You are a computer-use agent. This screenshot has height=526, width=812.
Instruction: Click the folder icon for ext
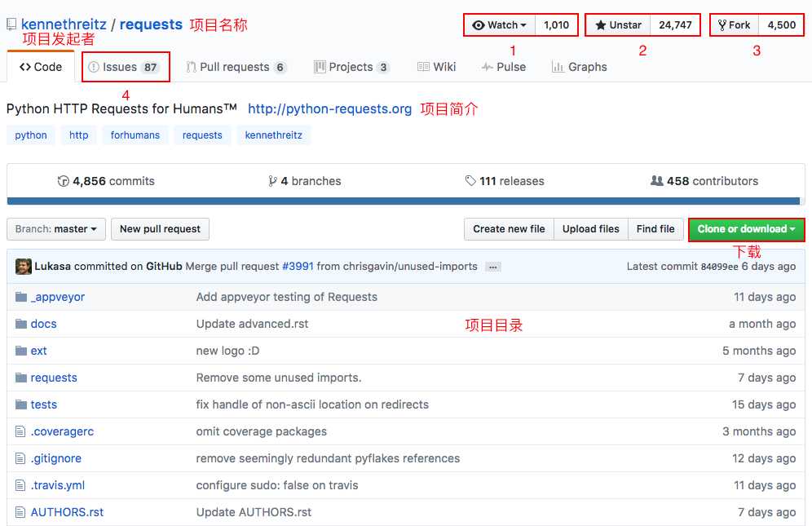coord(20,351)
